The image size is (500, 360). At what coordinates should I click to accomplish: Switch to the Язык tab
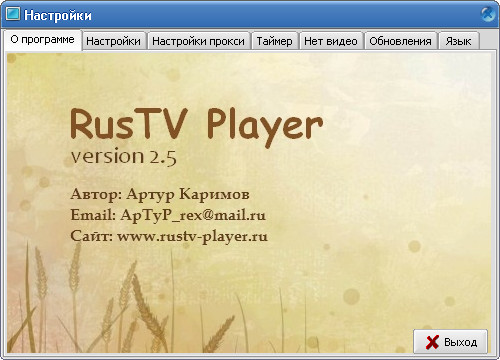[x=459, y=41]
